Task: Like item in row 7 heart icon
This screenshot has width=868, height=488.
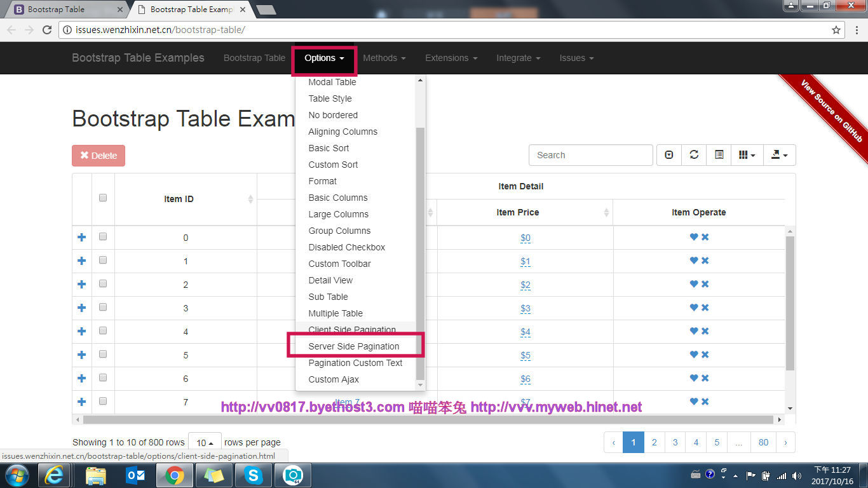Action: (694, 402)
